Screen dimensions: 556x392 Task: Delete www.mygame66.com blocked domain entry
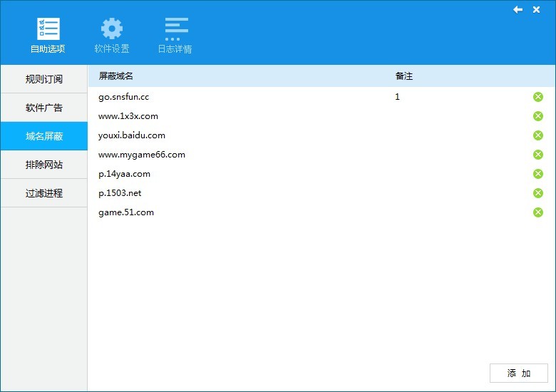pos(538,155)
